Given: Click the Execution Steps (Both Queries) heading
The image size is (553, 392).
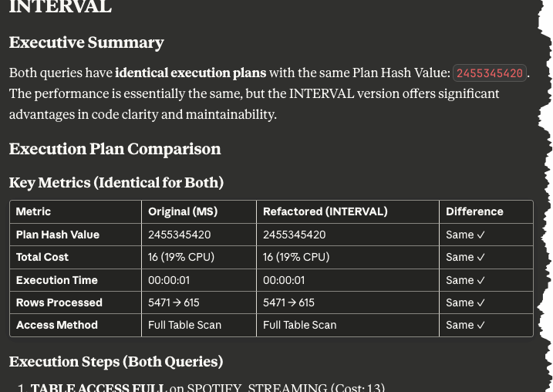Looking at the screenshot, I should click(x=116, y=361).
